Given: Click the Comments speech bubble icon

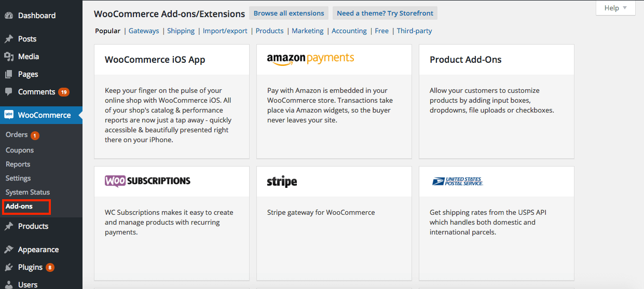Looking at the screenshot, I should (9, 92).
